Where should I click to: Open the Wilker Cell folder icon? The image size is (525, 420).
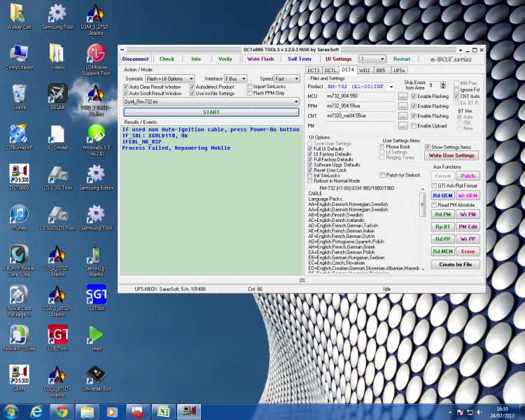(x=19, y=17)
